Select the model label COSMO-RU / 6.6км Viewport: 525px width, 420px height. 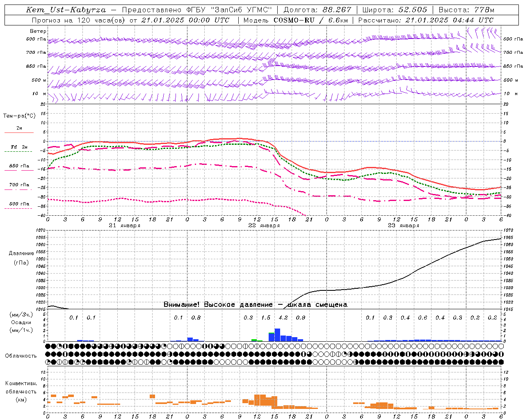tap(311, 20)
